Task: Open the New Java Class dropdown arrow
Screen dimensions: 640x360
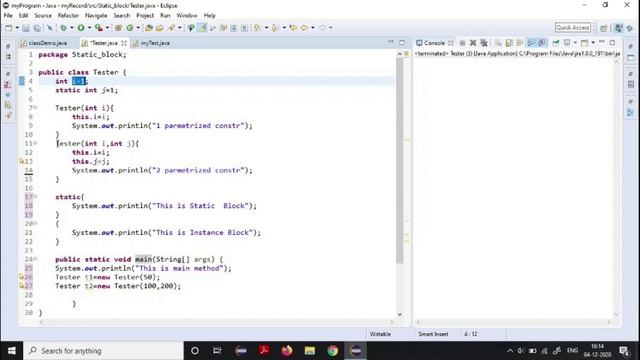Action: coord(138,28)
